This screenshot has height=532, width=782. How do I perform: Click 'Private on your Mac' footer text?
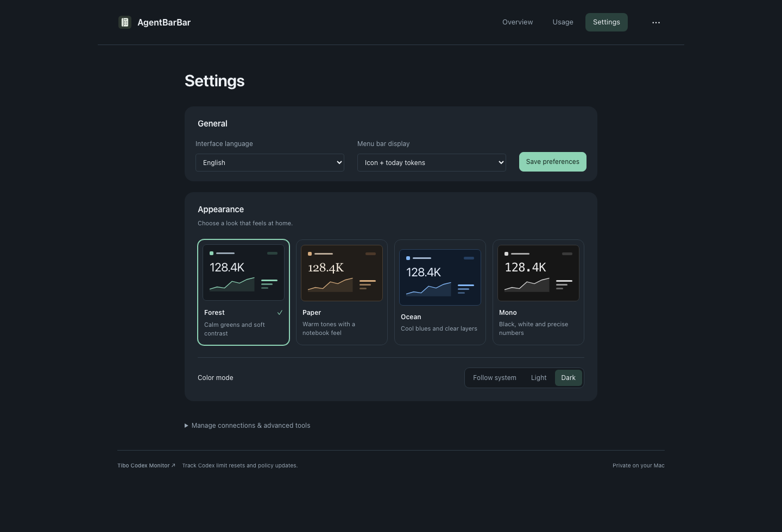click(x=639, y=465)
